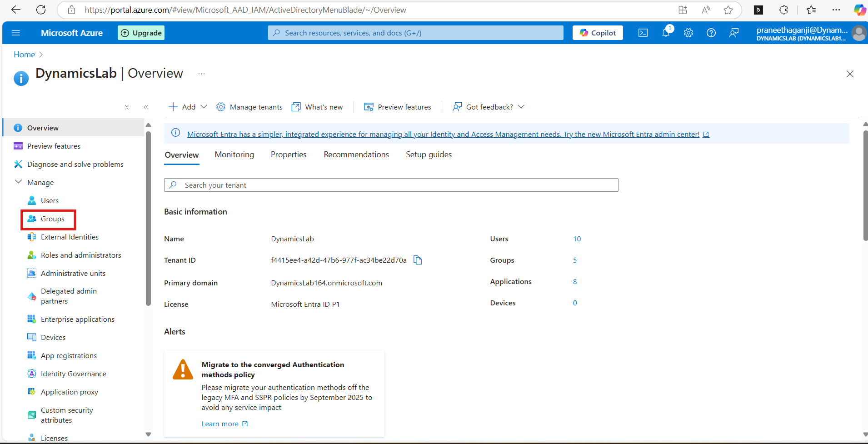
Task: Collapse the Manage section
Action: click(x=19, y=182)
